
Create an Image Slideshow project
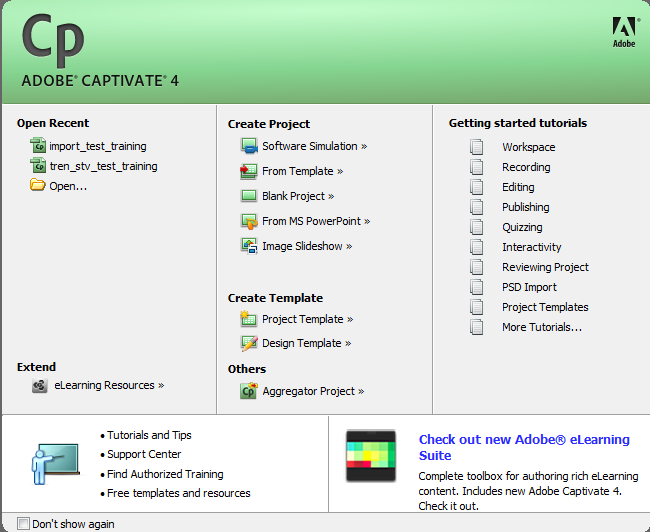307,246
